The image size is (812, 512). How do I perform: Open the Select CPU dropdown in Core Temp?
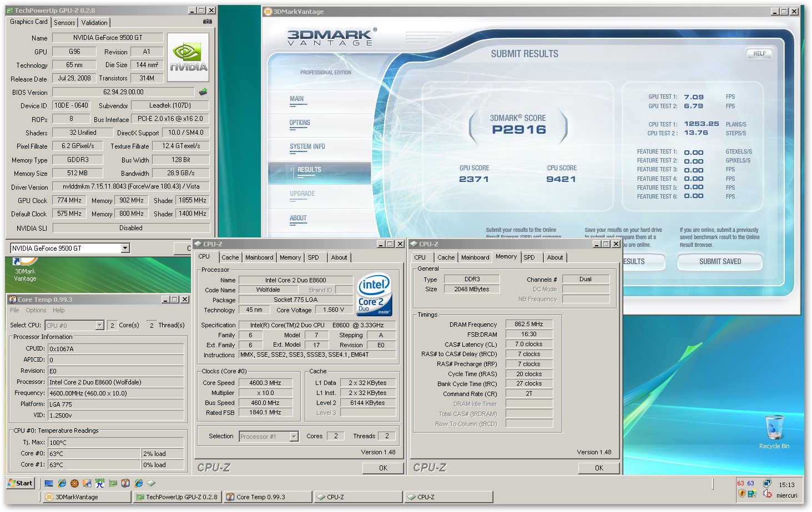point(100,326)
